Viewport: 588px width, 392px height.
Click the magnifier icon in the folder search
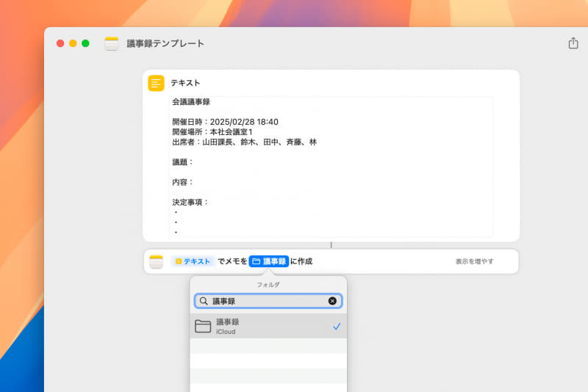click(x=204, y=301)
